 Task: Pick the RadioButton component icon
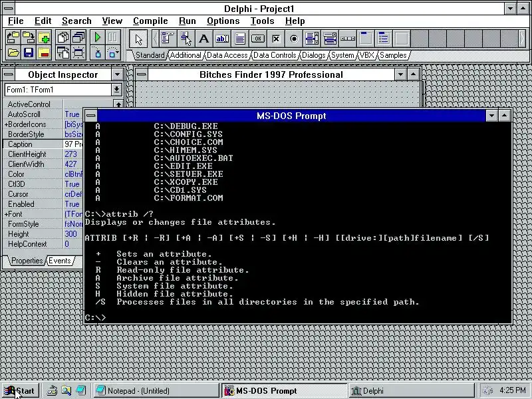(x=294, y=39)
